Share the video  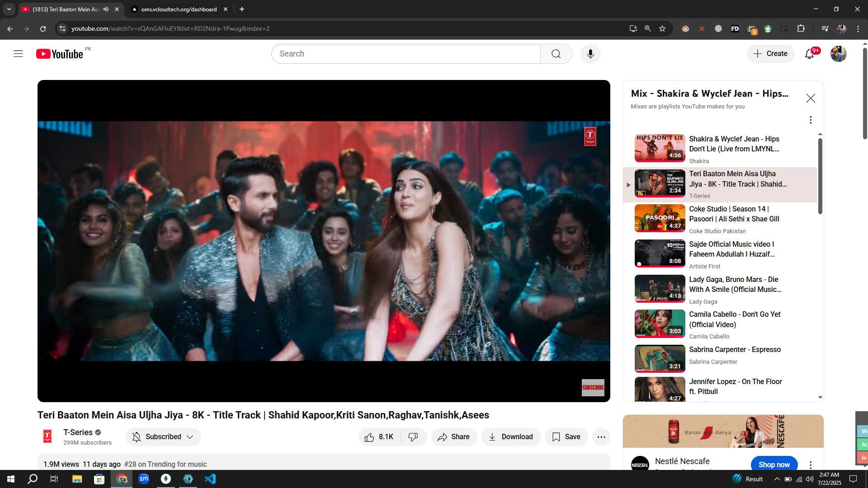pyautogui.click(x=454, y=437)
